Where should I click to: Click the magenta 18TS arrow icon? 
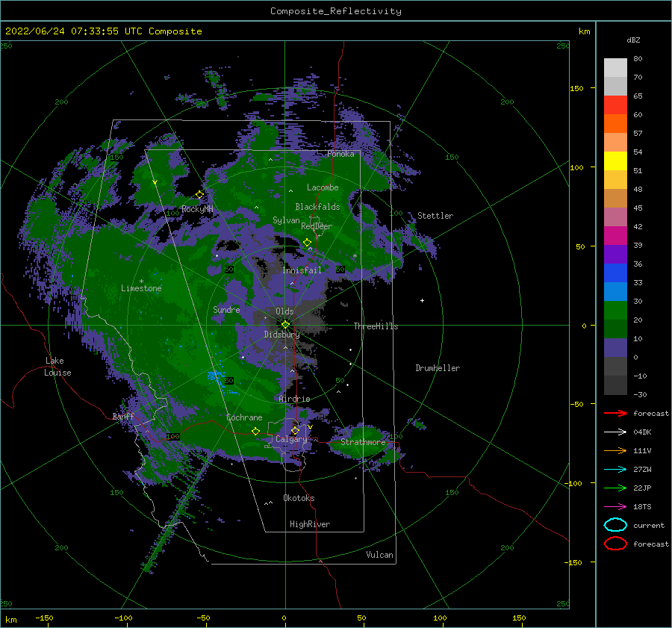coord(615,507)
